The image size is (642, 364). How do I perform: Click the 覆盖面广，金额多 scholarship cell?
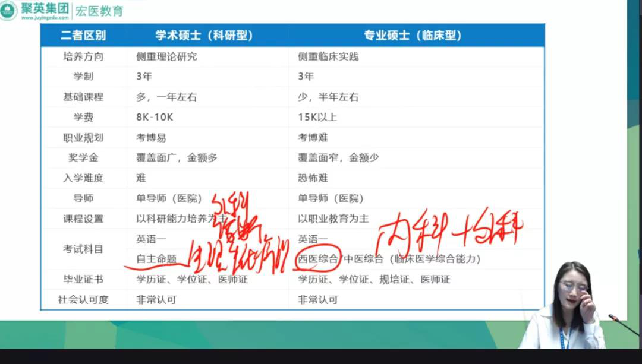pos(177,157)
